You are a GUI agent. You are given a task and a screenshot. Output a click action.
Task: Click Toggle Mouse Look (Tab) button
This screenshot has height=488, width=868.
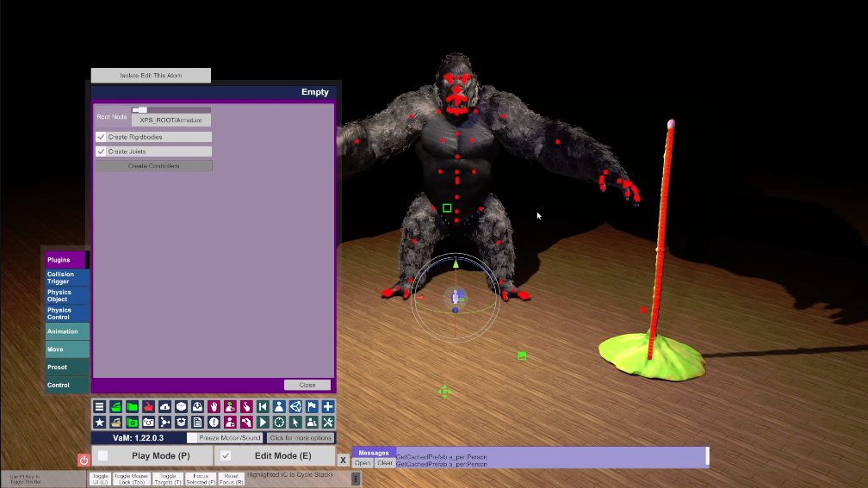(131, 479)
